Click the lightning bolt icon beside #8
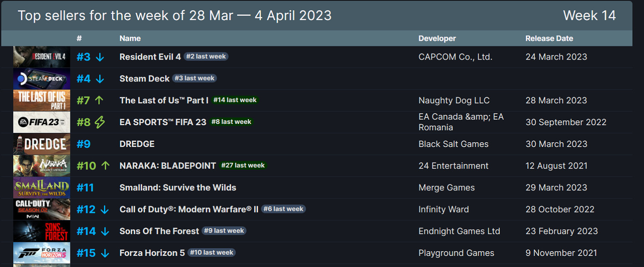This screenshot has height=267, width=644. 100,123
